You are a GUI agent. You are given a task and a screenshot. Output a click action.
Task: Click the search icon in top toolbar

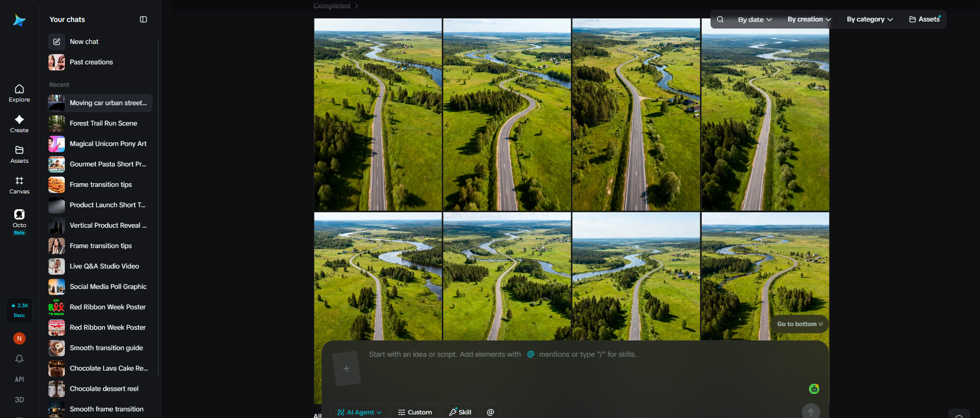(720, 19)
